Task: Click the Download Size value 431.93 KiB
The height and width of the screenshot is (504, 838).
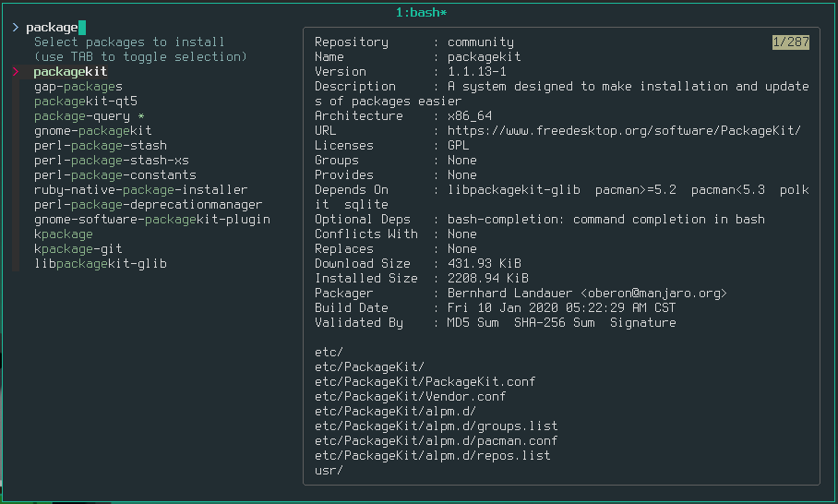Action: (x=485, y=264)
